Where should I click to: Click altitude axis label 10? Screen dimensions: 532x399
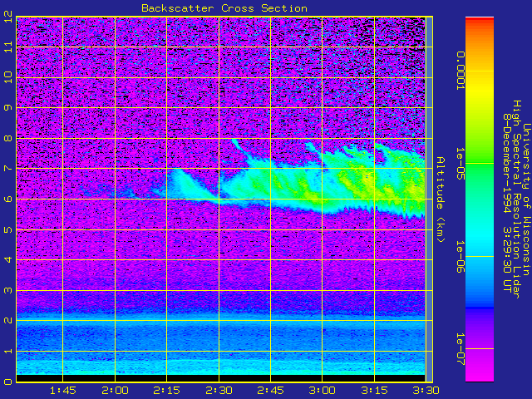(x=8, y=77)
